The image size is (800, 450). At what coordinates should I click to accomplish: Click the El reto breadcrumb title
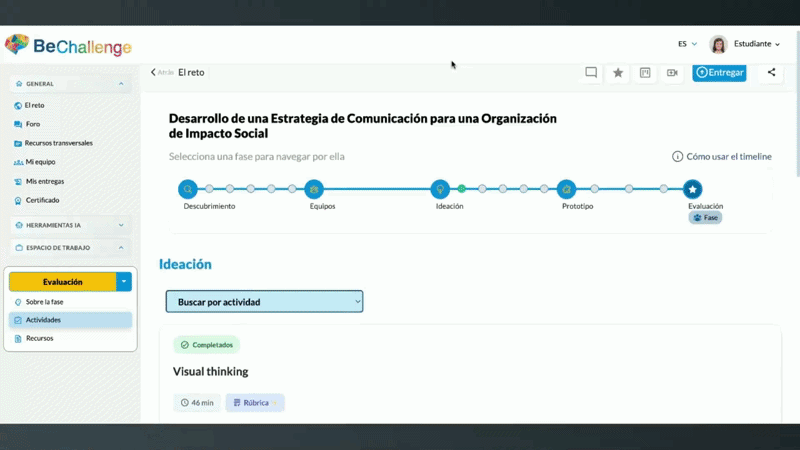(x=191, y=72)
